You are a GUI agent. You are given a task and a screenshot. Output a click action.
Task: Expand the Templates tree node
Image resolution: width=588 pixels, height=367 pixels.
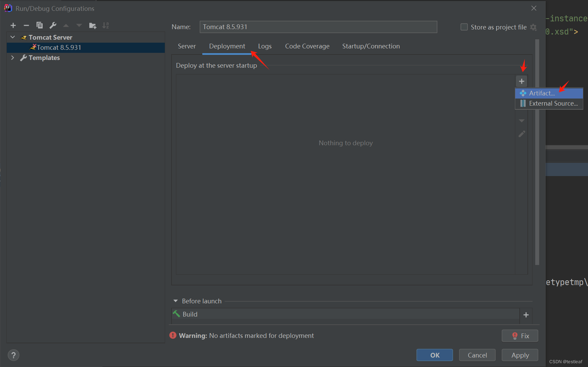(13, 58)
